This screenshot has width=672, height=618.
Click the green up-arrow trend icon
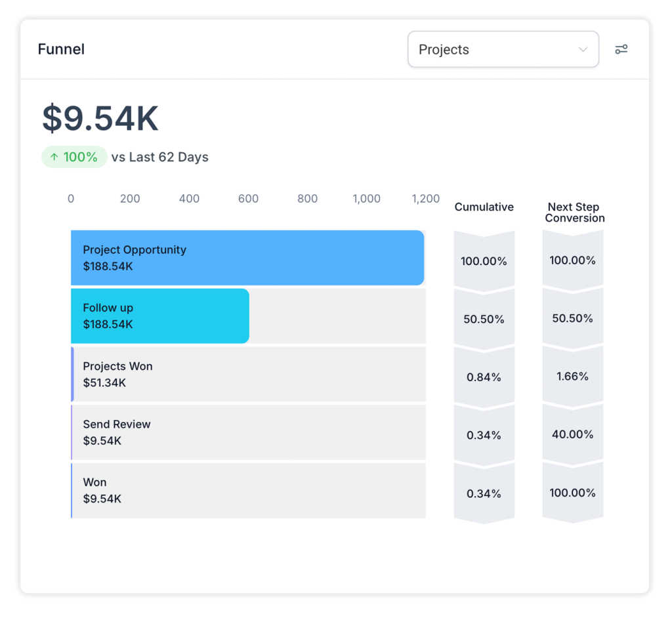click(x=54, y=157)
